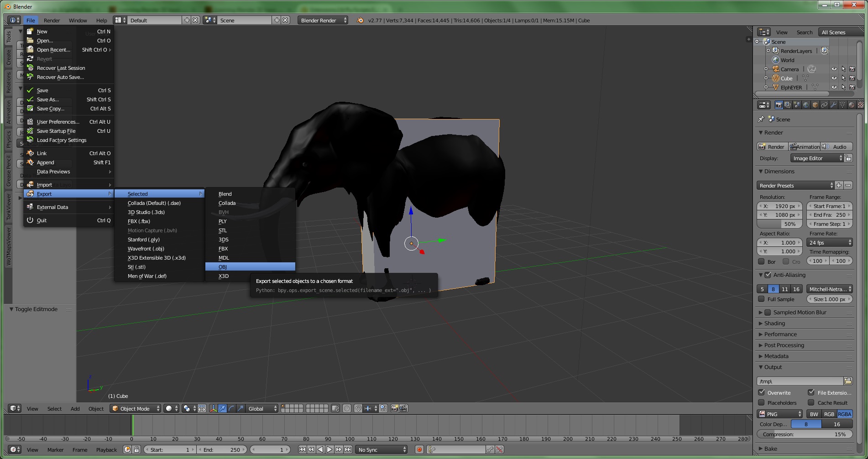Open the Material properties tab (sphere icon)
Screen dimensions: 868x459
tap(852, 105)
